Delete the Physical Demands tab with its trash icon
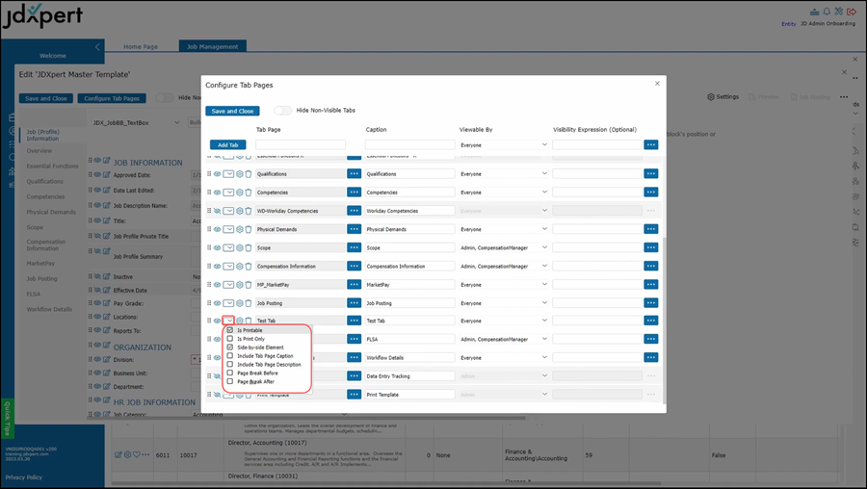The image size is (868, 489). click(x=249, y=230)
